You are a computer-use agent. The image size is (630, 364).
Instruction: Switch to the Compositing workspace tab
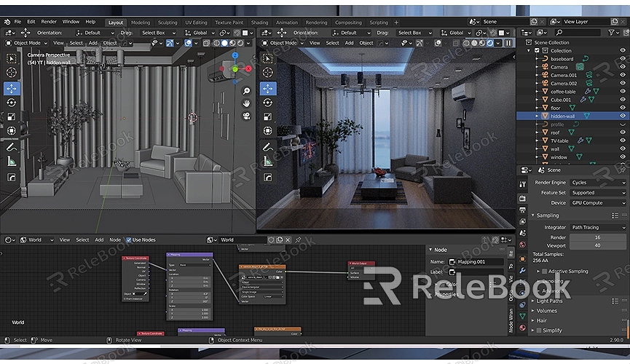(348, 23)
